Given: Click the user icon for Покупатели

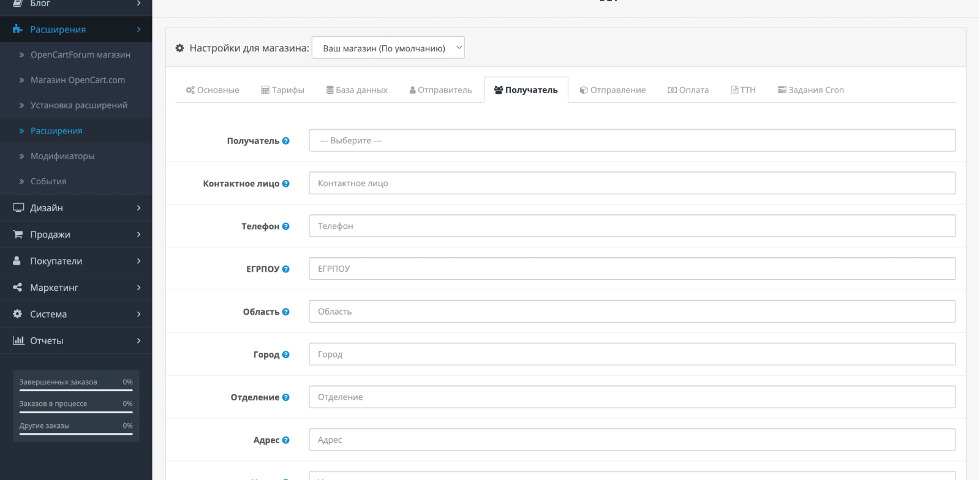Looking at the screenshot, I should pyautogui.click(x=17, y=261).
